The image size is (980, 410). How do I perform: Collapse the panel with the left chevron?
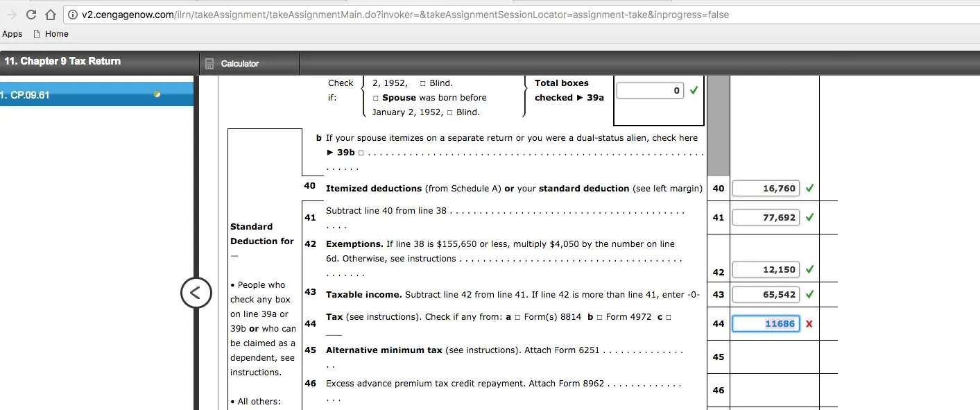point(196,293)
